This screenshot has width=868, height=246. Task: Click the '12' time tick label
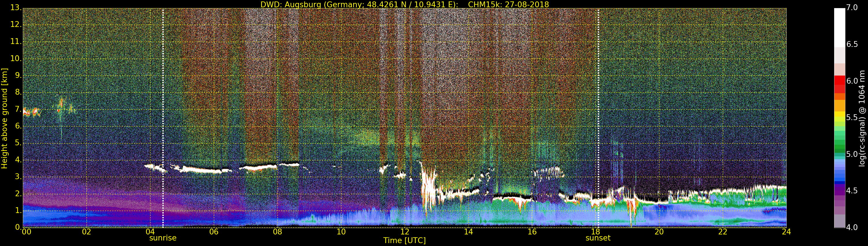[x=405, y=232]
